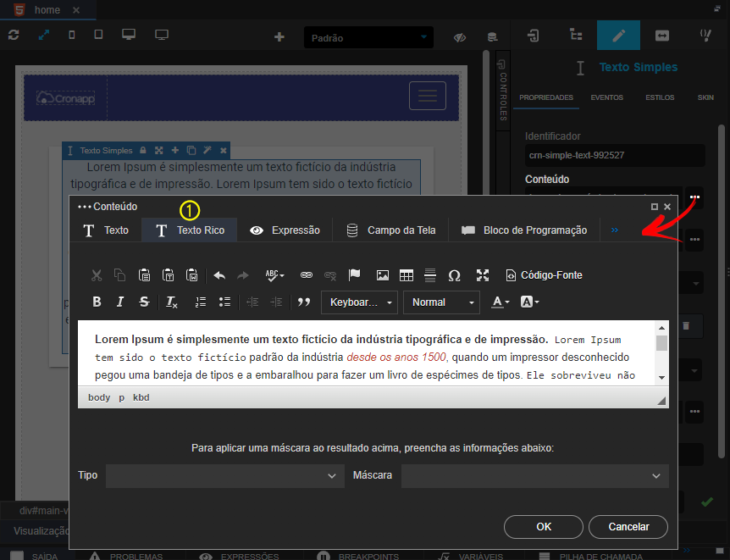This screenshot has height=560, width=730.
Task: Toggle italic formatting
Action: (x=120, y=302)
